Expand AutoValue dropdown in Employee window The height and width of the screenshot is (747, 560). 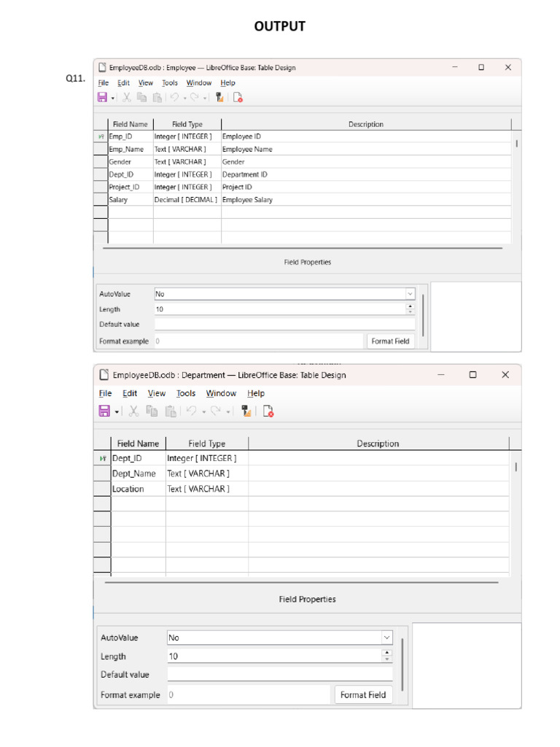(410, 294)
